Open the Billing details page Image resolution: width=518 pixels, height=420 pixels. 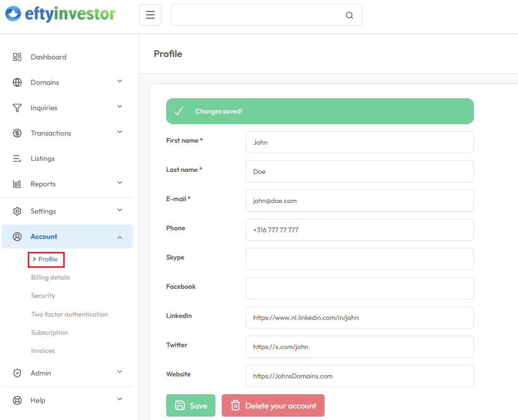pyautogui.click(x=50, y=277)
